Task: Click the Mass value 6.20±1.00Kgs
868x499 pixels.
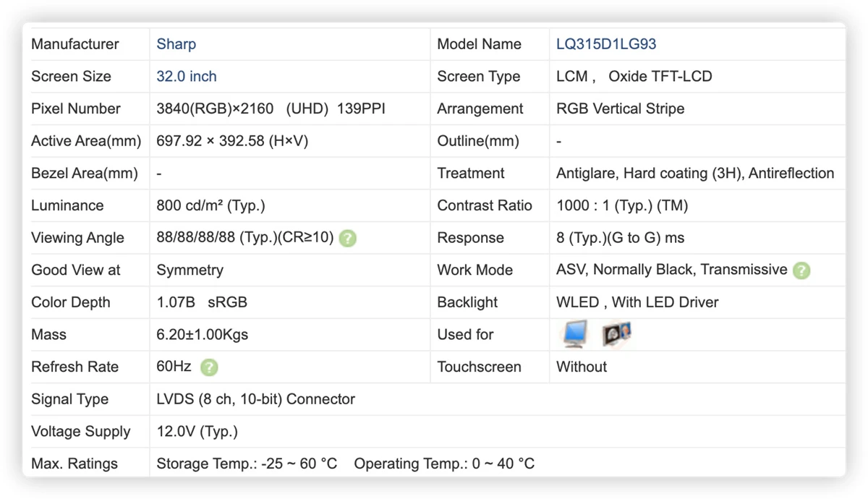Action: click(203, 335)
